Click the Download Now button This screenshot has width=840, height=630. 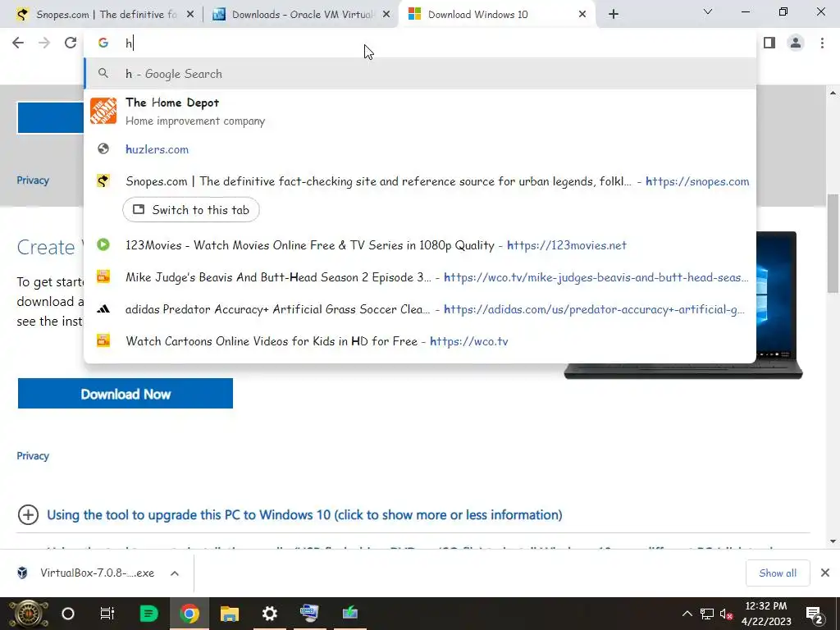[x=126, y=394]
